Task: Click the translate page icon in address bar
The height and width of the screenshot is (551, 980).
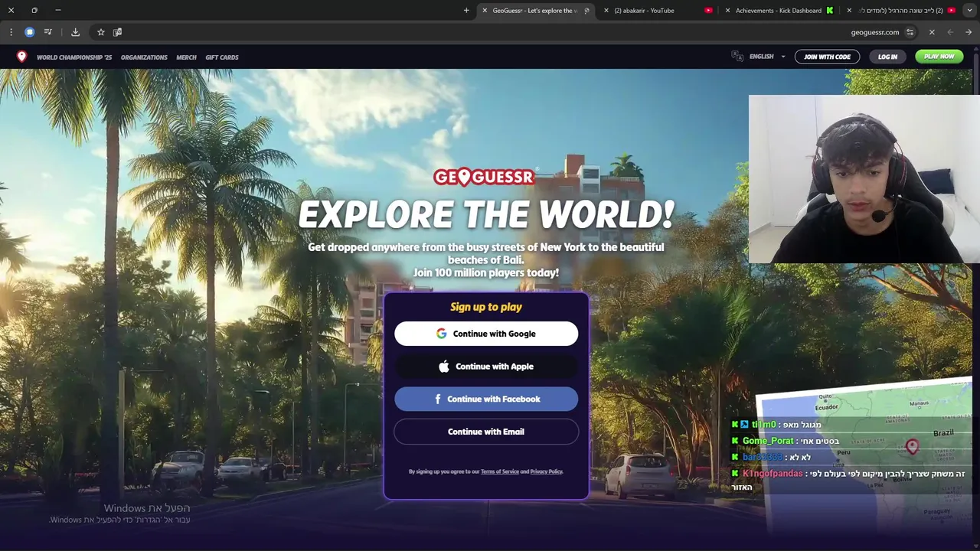Action: pyautogui.click(x=117, y=32)
